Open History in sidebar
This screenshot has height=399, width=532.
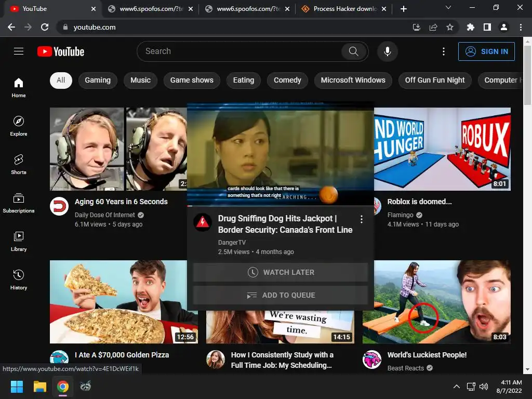click(x=19, y=280)
